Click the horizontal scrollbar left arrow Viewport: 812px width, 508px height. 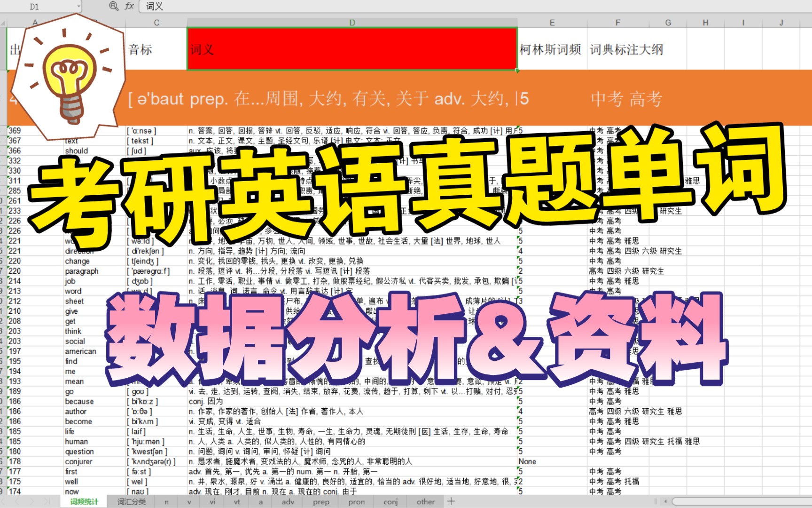coord(666,502)
